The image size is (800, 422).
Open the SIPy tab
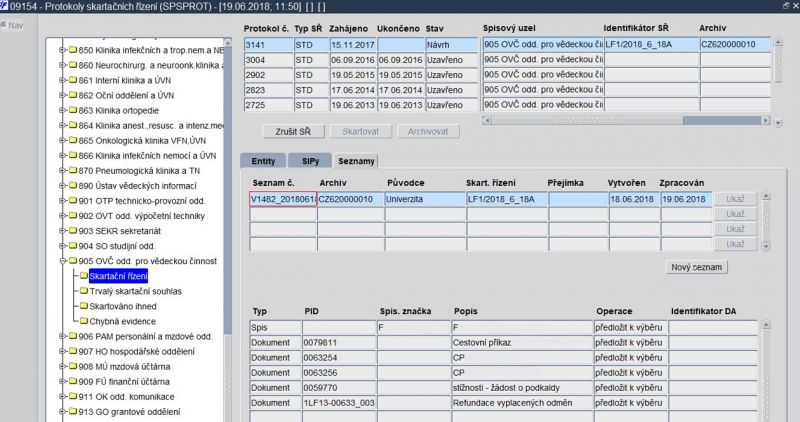[310, 161]
